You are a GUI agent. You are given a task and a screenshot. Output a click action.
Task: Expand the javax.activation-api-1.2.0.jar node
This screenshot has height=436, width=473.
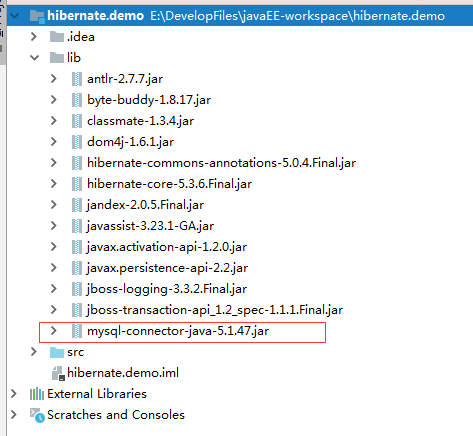click(x=54, y=247)
